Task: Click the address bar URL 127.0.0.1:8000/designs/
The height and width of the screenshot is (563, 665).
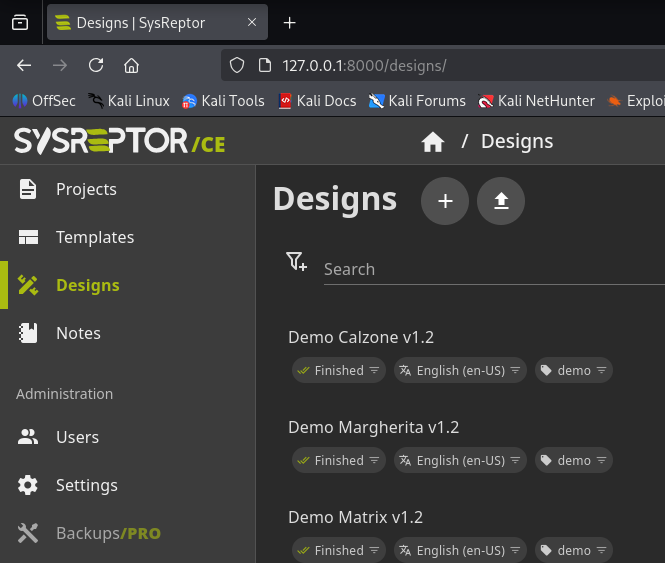Action: click(x=364, y=66)
